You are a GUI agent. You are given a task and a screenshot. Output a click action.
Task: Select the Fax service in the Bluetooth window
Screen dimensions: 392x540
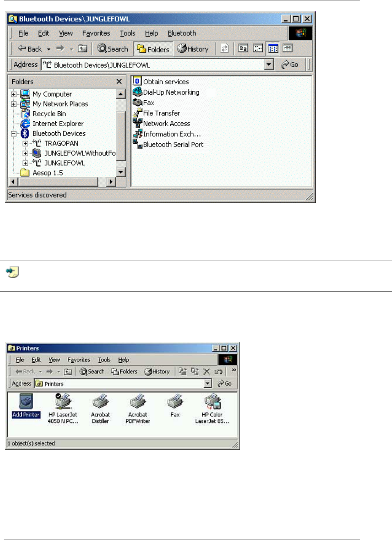click(x=144, y=102)
